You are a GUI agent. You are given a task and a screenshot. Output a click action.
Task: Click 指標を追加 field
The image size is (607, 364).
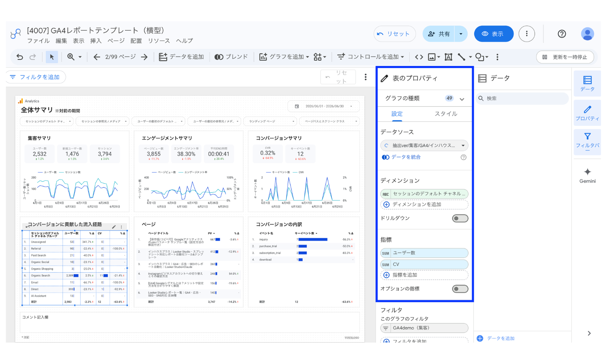(424, 275)
